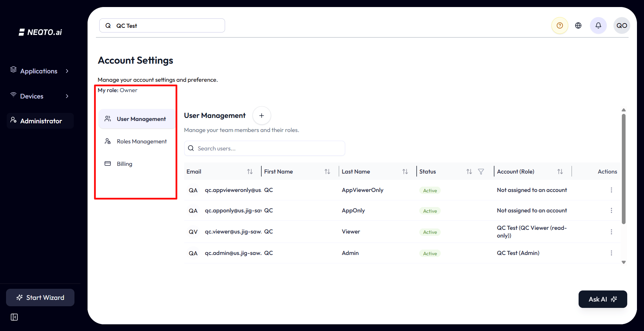Image resolution: width=644 pixels, height=331 pixels.
Task: Open the language globe icon
Action: tap(578, 25)
